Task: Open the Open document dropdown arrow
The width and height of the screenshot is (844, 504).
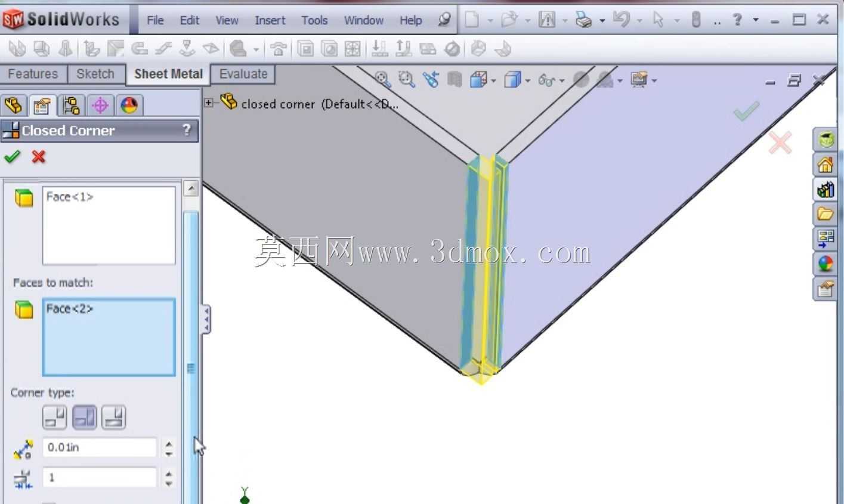Action: pos(528,20)
